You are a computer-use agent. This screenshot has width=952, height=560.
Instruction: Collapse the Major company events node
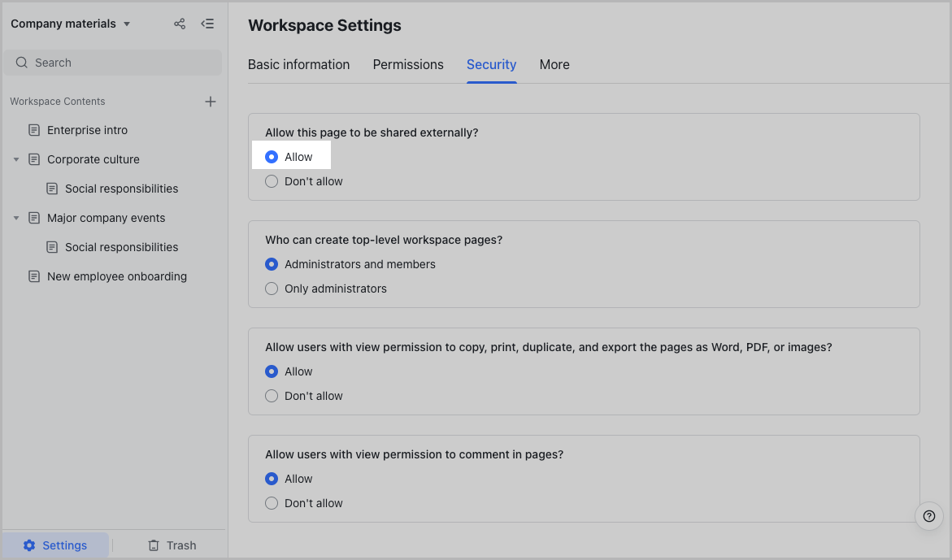[x=16, y=218]
